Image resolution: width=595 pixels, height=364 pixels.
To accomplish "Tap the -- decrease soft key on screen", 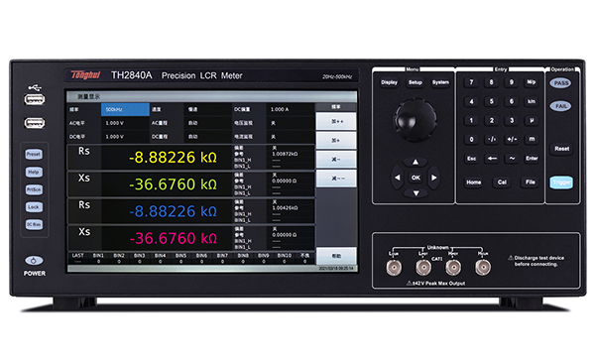I will pyautogui.click(x=336, y=179).
